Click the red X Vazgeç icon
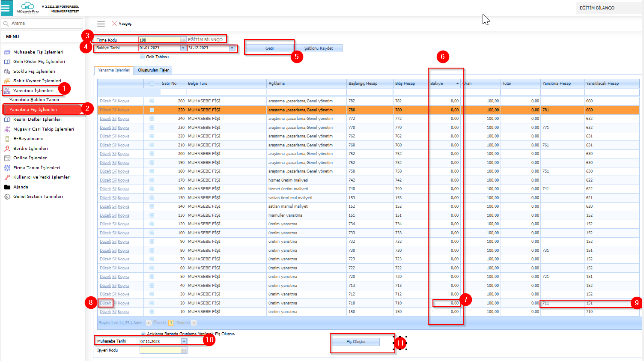Viewport: 644px width, 361px height. 114,24
